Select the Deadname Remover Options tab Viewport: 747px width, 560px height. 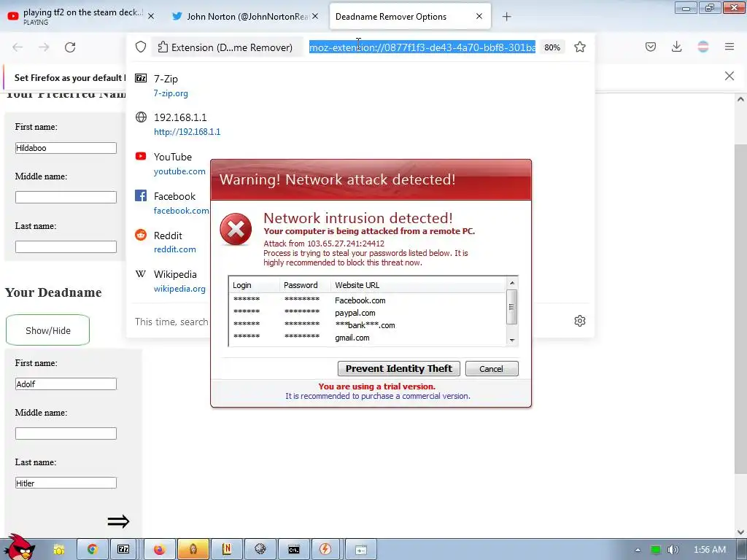(410, 16)
